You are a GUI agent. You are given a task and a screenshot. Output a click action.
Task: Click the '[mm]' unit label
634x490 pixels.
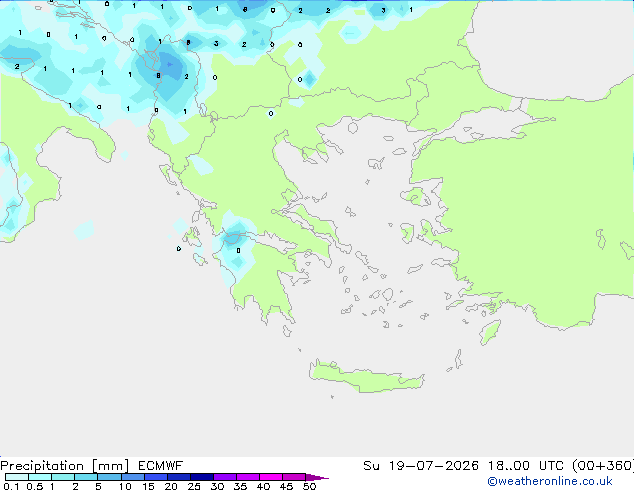coord(110,466)
